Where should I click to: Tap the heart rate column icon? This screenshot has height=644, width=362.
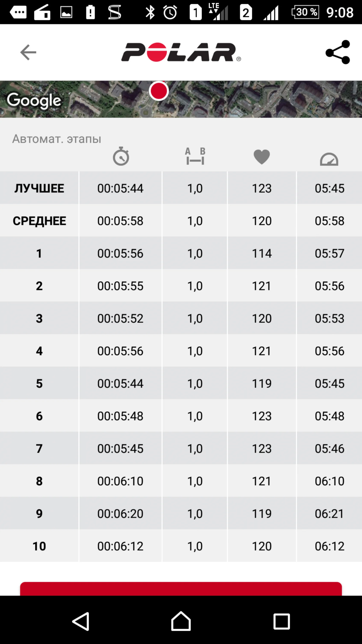pos(262,157)
